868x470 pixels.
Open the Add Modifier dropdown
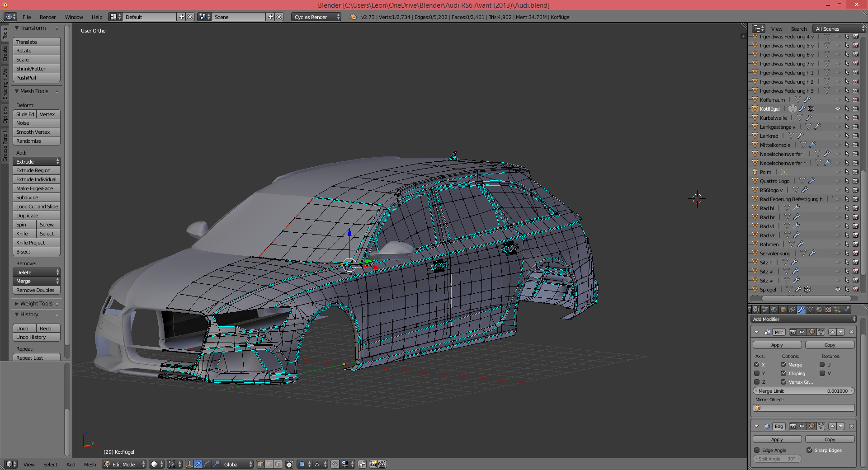tap(804, 319)
